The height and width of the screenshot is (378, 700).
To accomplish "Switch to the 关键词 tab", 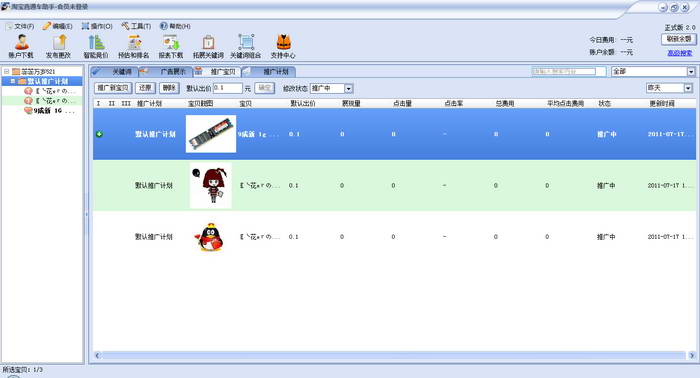I will [x=115, y=71].
